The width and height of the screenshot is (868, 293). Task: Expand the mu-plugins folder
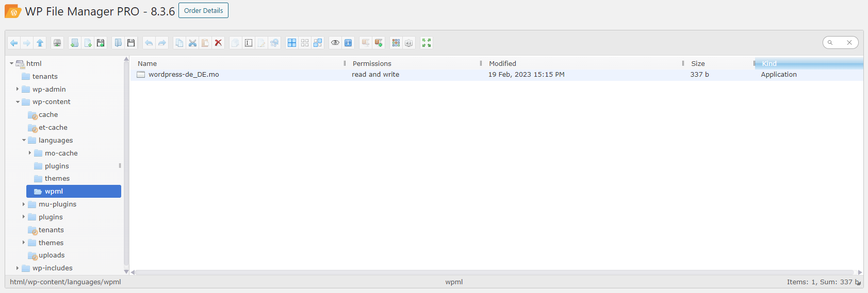point(24,204)
